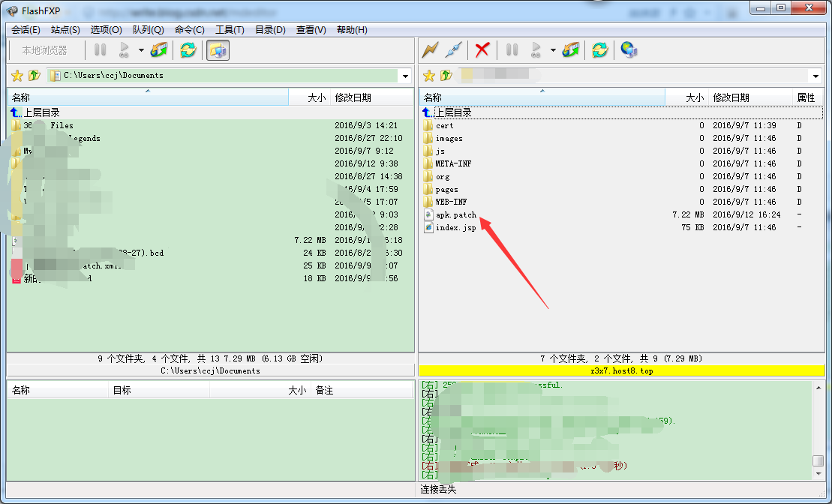
Task: Click the right pane transfer queue icon
Action: pyautogui.click(x=571, y=49)
